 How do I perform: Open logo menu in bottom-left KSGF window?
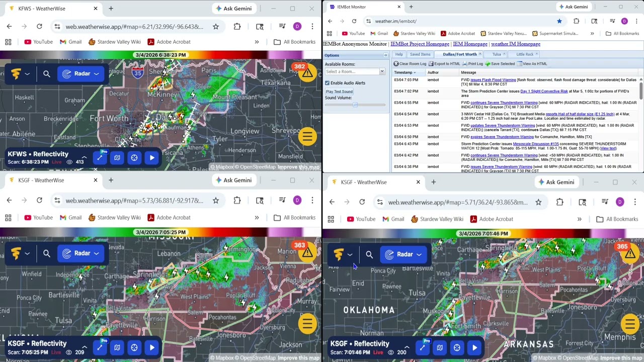pos(20,253)
